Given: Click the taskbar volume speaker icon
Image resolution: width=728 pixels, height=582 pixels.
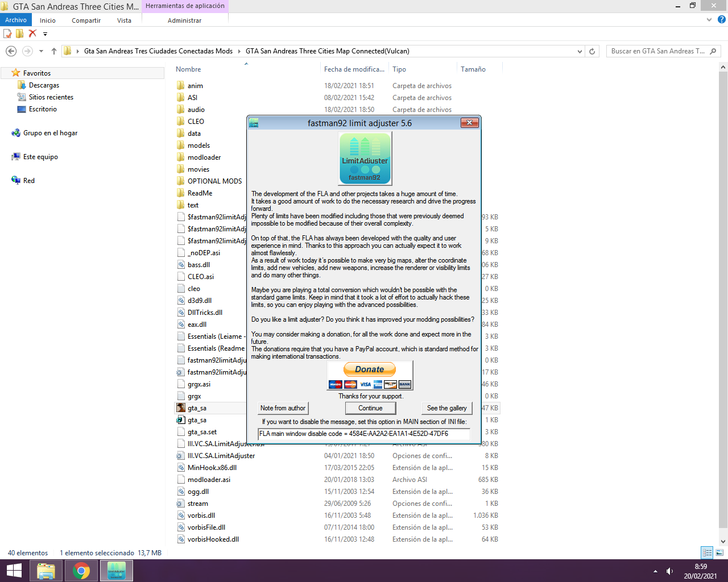Looking at the screenshot, I should [x=669, y=571].
